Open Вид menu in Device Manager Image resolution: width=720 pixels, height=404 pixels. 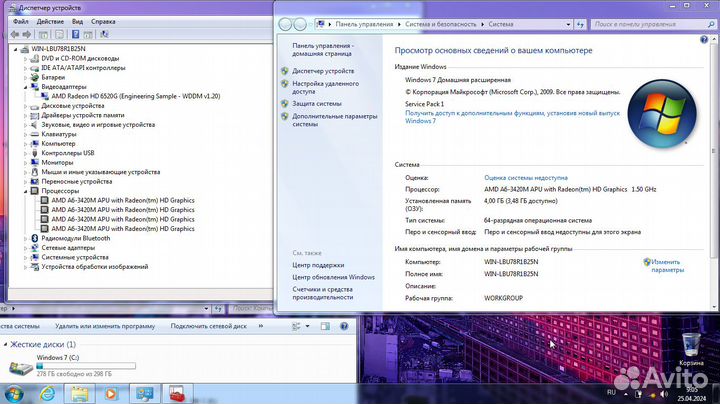(x=77, y=22)
